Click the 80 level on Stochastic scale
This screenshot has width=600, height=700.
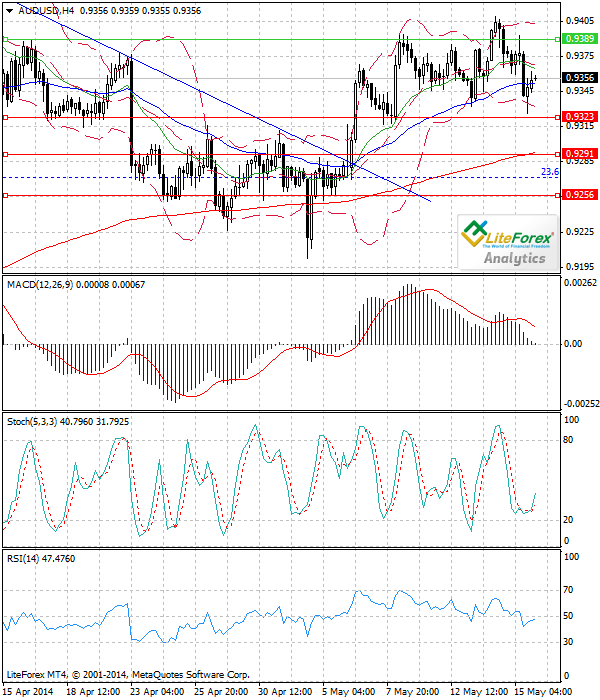pos(567,438)
